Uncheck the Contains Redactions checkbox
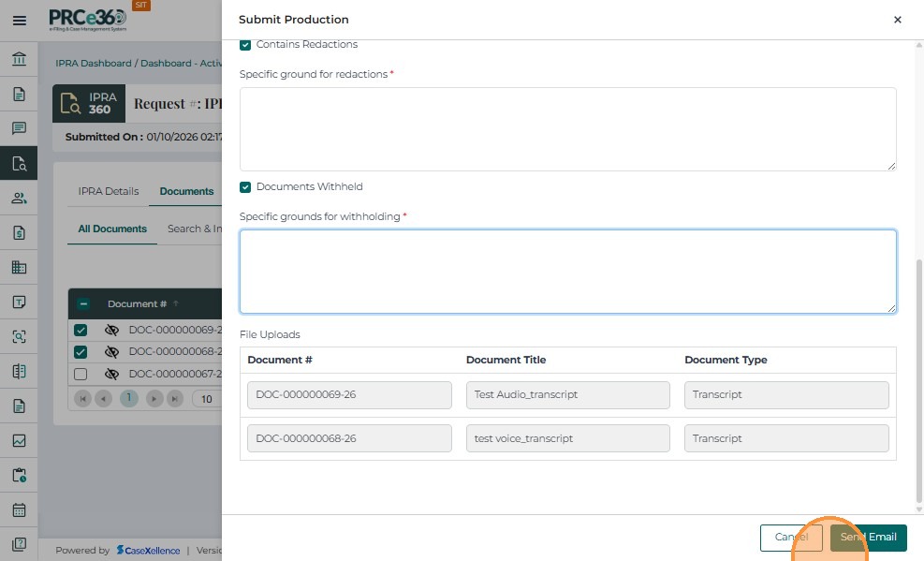This screenshot has height=561, width=924. point(245,44)
